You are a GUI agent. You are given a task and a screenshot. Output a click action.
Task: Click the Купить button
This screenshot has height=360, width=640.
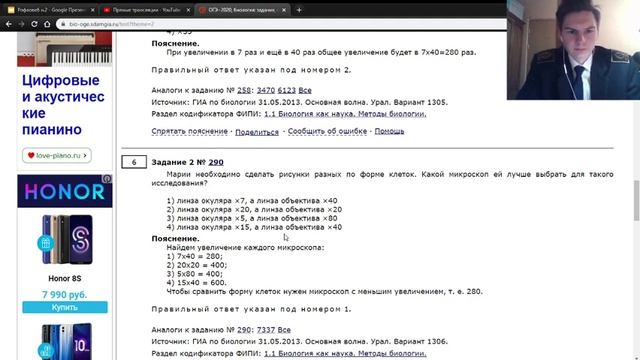[x=65, y=307]
